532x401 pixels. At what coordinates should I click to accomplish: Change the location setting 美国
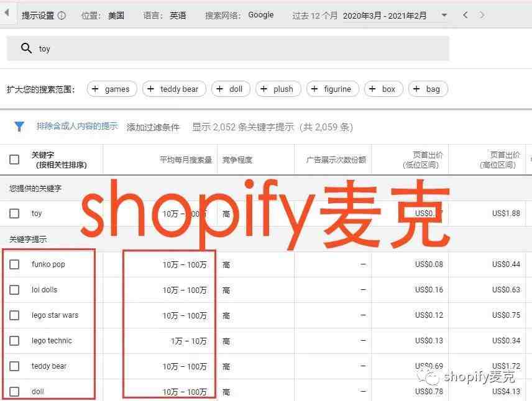116,16
